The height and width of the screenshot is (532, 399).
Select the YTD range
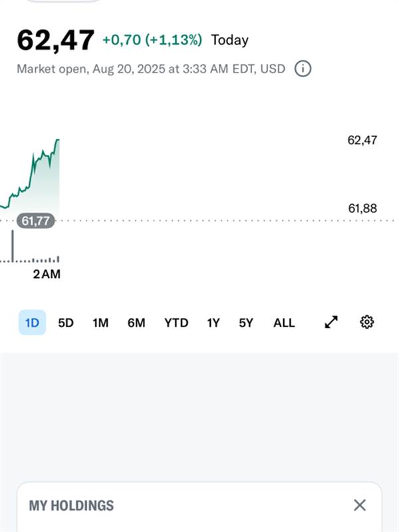click(x=176, y=323)
